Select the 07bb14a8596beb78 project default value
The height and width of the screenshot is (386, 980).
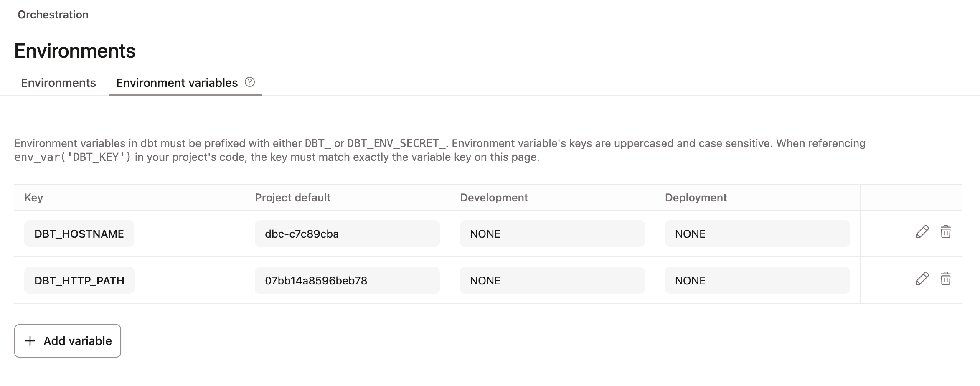point(347,280)
